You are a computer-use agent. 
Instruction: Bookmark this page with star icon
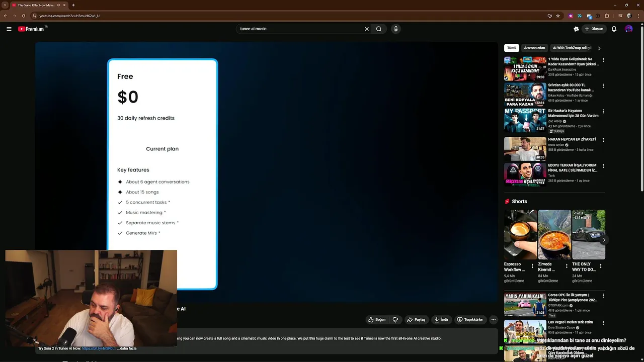point(558,16)
